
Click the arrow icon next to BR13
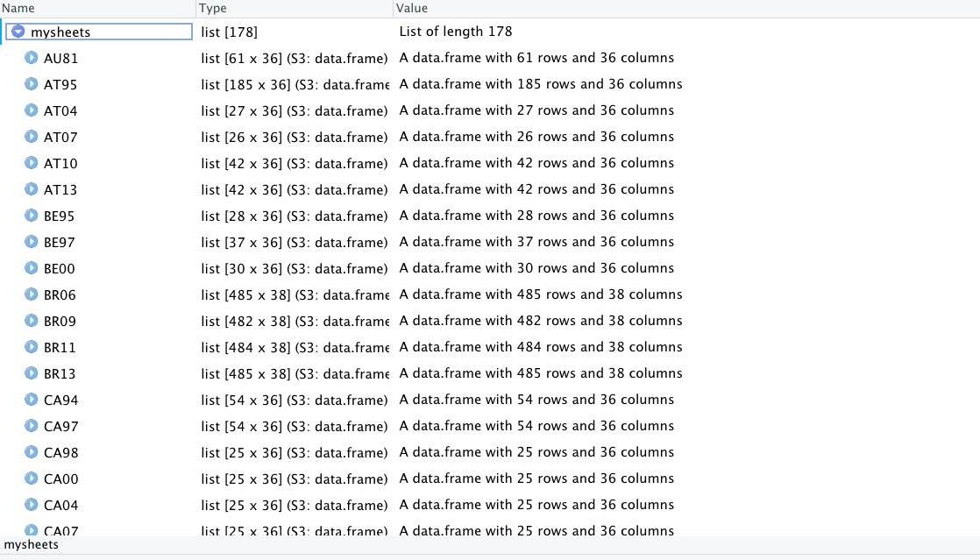[32, 374]
